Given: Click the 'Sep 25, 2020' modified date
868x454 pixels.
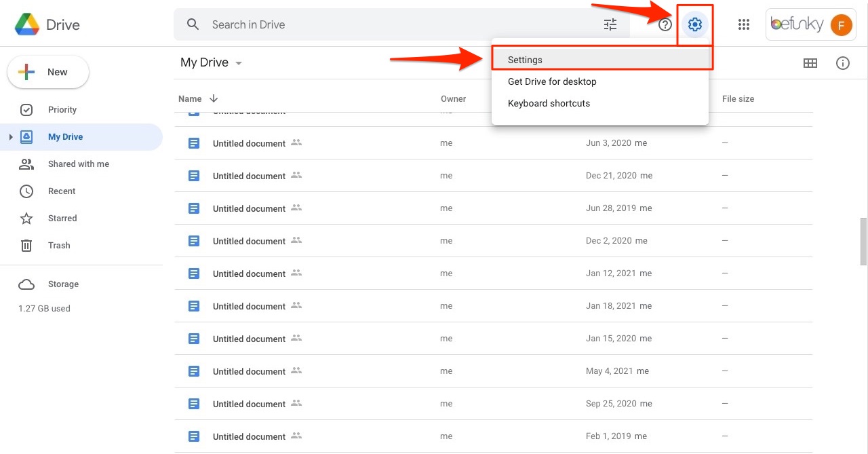Looking at the screenshot, I should pos(612,404).
